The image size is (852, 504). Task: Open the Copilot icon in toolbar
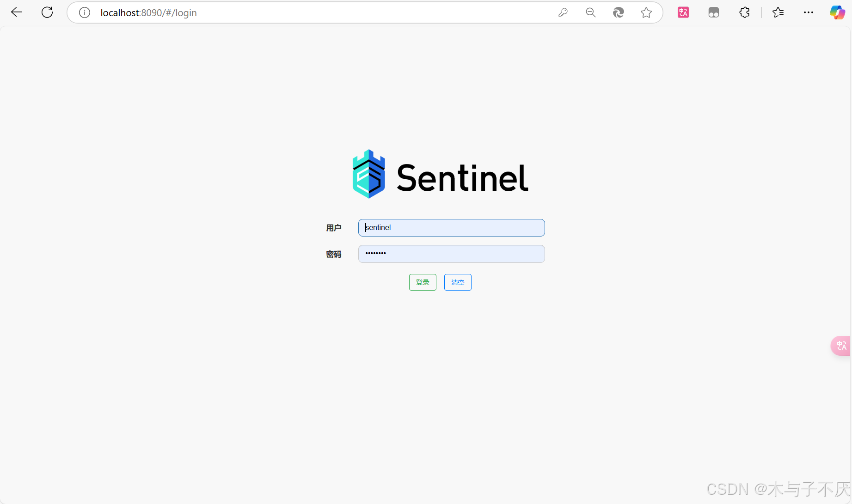838,12
